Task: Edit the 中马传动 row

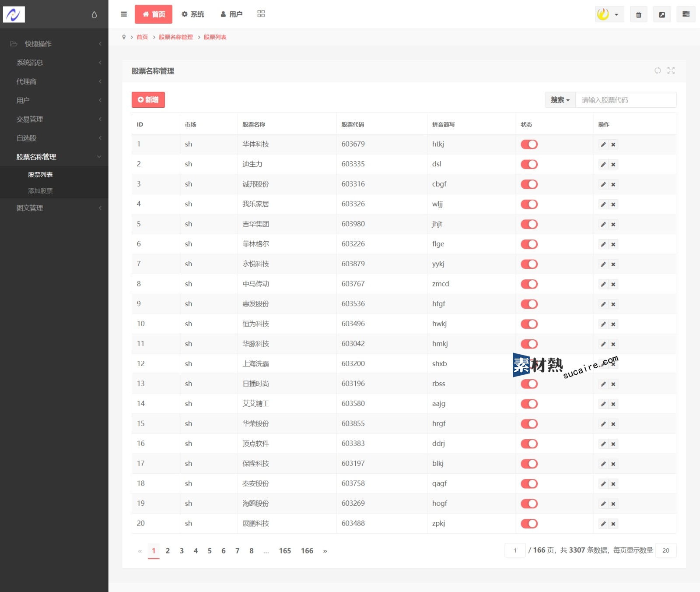Action: (603, 284)
